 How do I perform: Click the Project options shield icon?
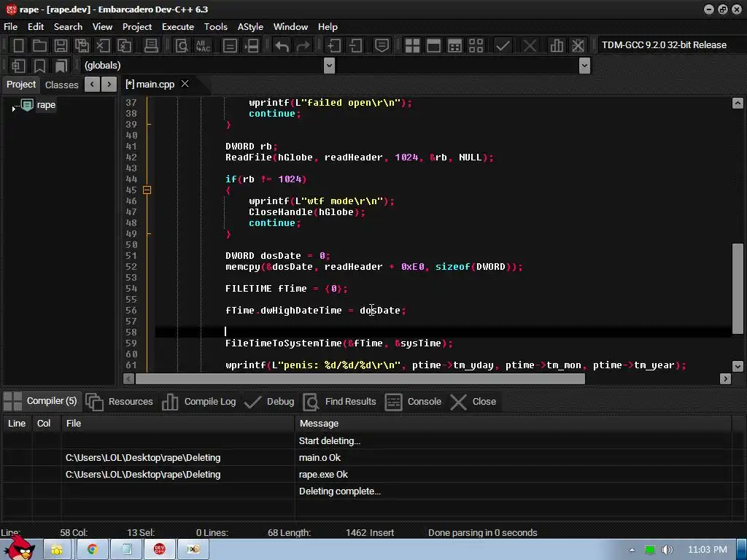tap(382, 46)
